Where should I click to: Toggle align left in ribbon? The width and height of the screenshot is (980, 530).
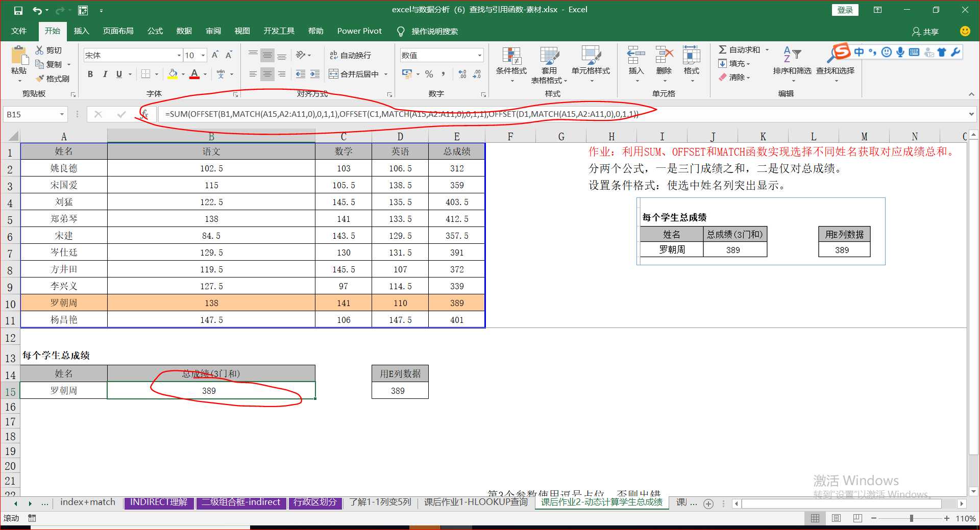(x=253, y=74)
